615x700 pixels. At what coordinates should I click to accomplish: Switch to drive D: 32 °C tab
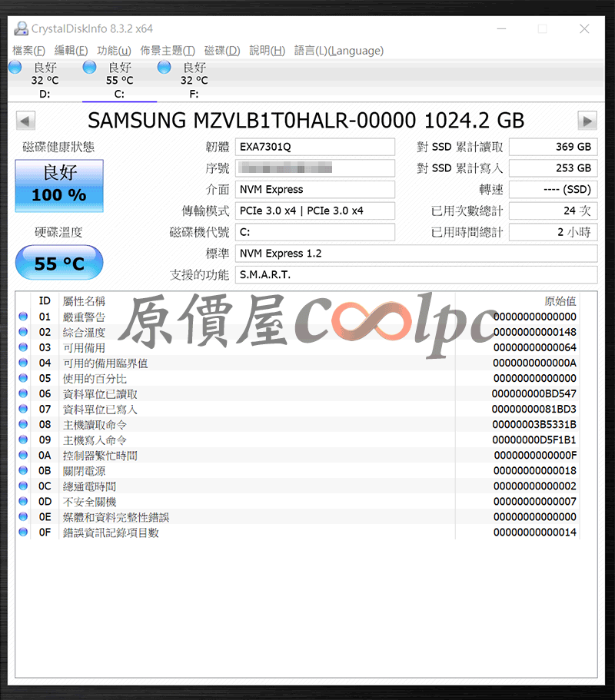click(x=45, y=81)
